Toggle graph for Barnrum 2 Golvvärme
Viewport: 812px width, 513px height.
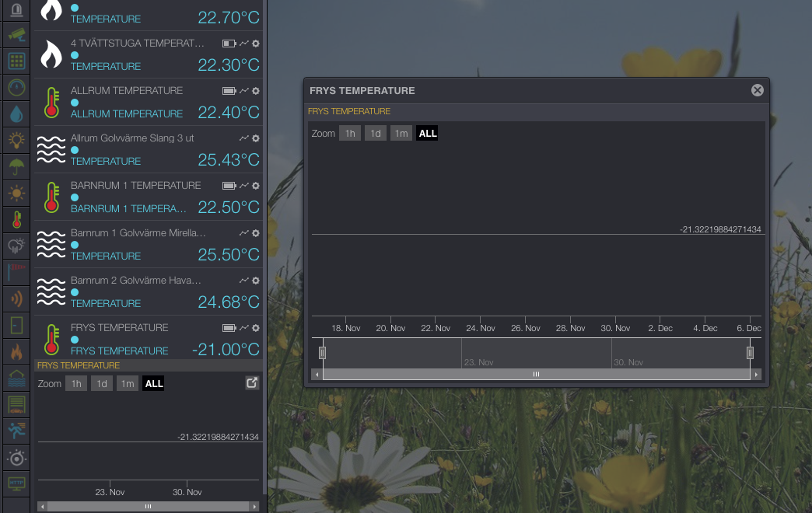[244, 281]
